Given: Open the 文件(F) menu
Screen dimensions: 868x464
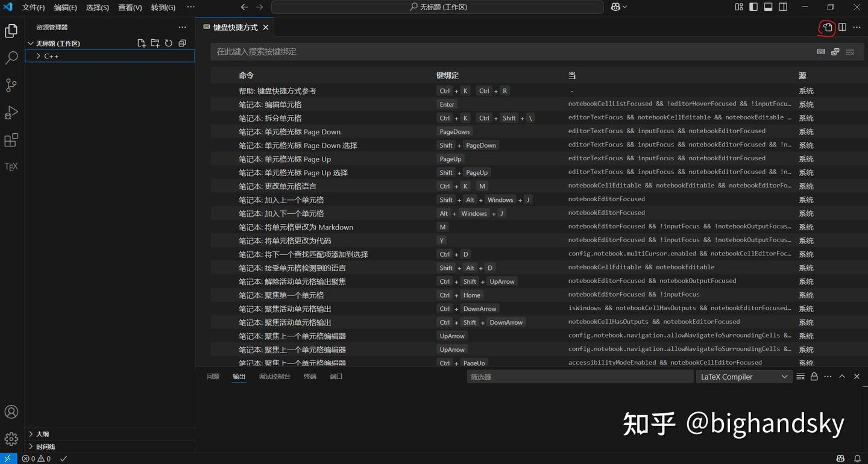Looking at the screenshot, I should click(33, 7).
